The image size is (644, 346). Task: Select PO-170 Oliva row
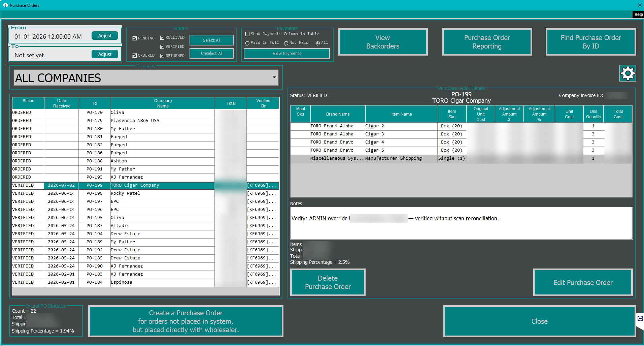click(x=145, y=113)
